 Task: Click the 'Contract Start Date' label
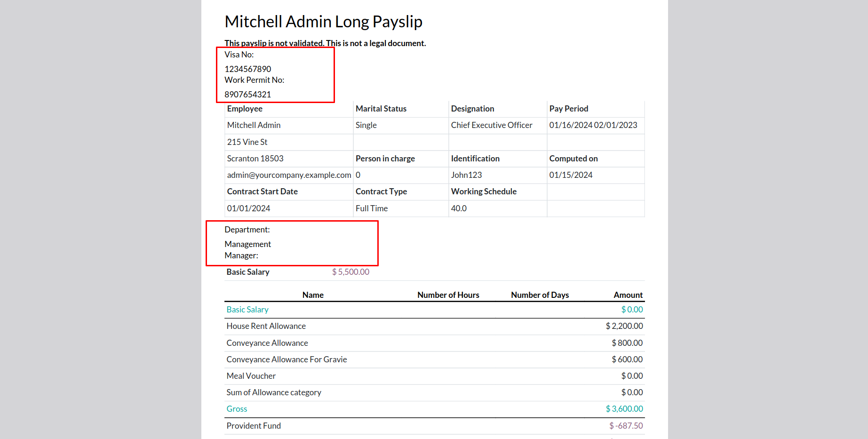tap(262, 192)
